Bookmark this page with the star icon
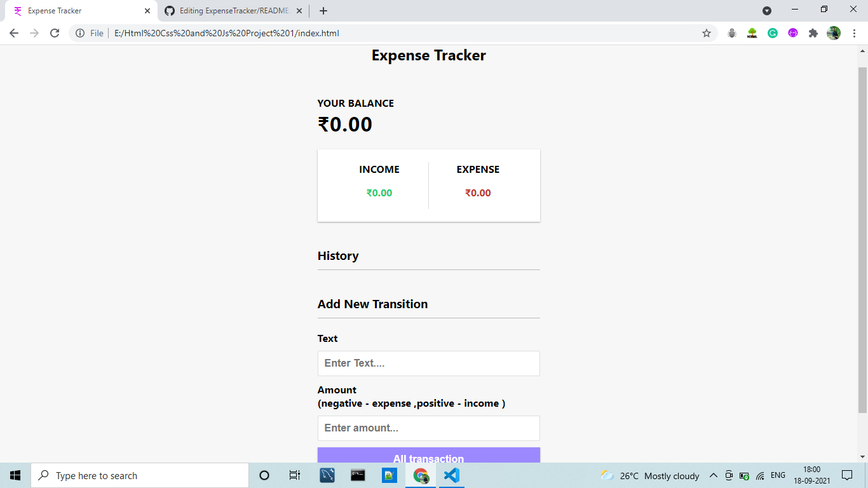Image resolution: width=868 pixels, height=488 pixels. click(707, 33)
